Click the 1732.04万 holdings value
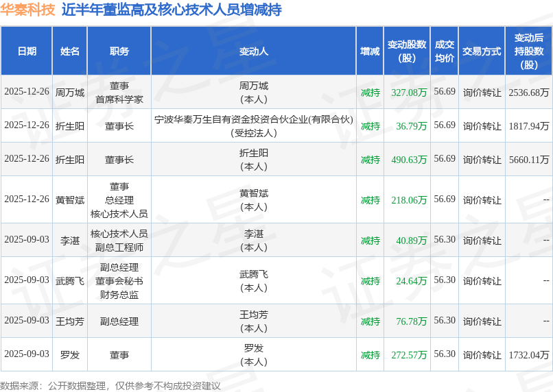The image size is (553, 392). click(529, 355)
